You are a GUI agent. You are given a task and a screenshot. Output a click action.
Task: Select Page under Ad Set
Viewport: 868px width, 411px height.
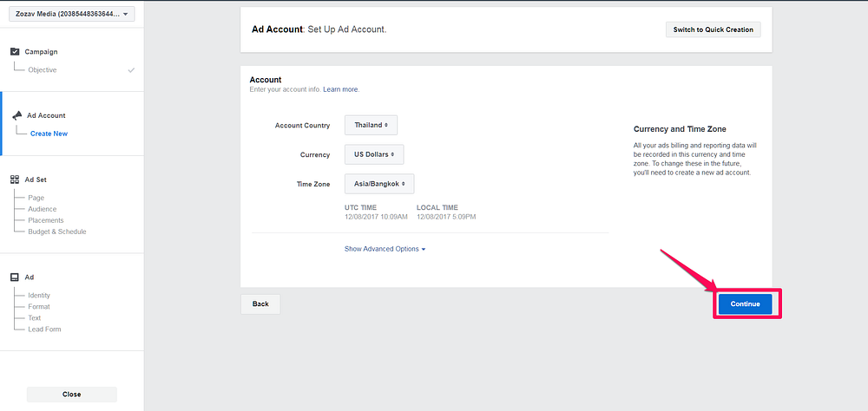36,198
